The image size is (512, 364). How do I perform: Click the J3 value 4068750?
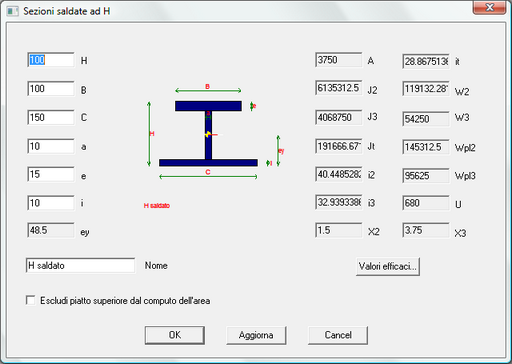click(x=339, y=117)
